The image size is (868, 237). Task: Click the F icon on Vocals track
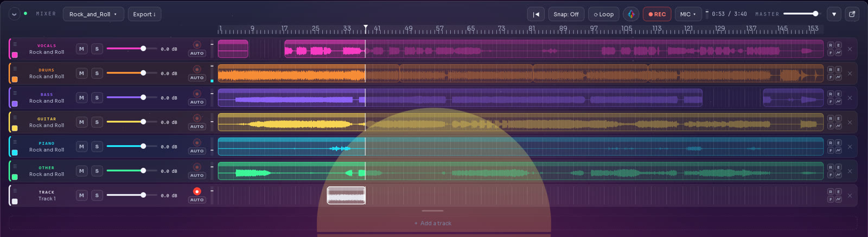[x=831, y=53]
